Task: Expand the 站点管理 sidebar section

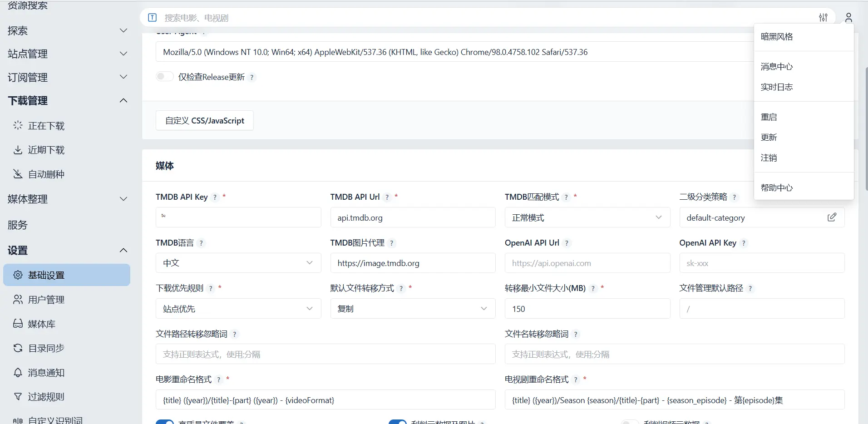Action: point(123,54)
